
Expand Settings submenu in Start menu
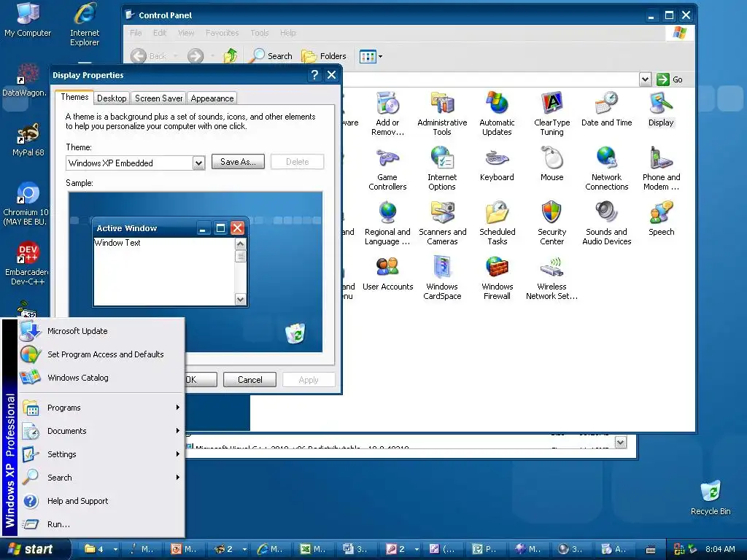click(101, 454)
